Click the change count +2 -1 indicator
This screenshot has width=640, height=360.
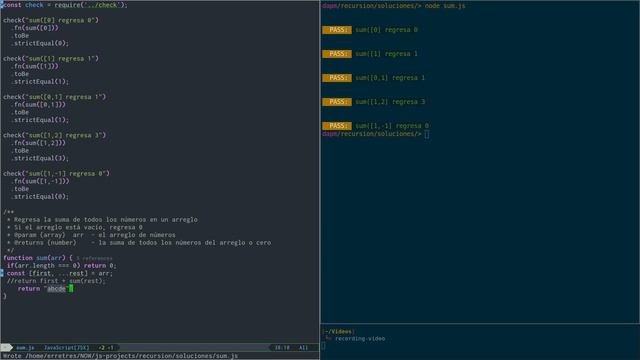click(106, 348)
